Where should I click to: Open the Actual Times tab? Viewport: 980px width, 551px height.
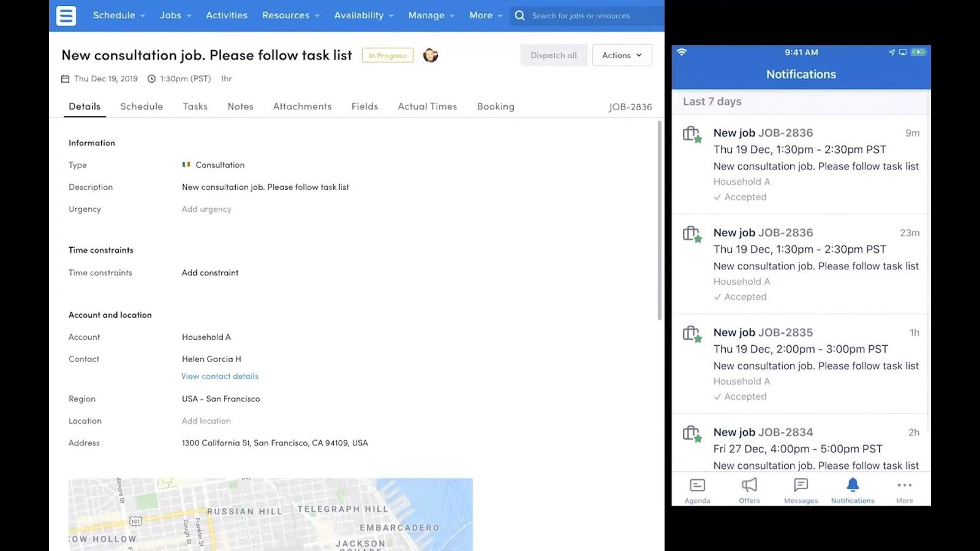pyautogui.click(x=428, y=107)
